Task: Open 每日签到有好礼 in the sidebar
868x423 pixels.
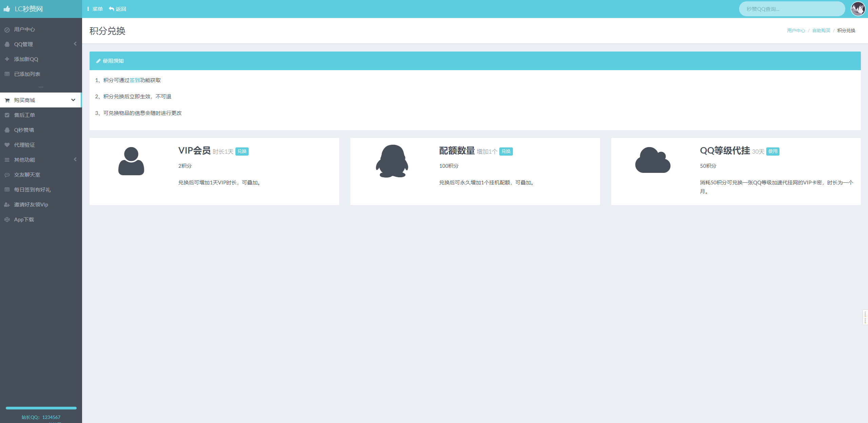Action: pos(32,190)
